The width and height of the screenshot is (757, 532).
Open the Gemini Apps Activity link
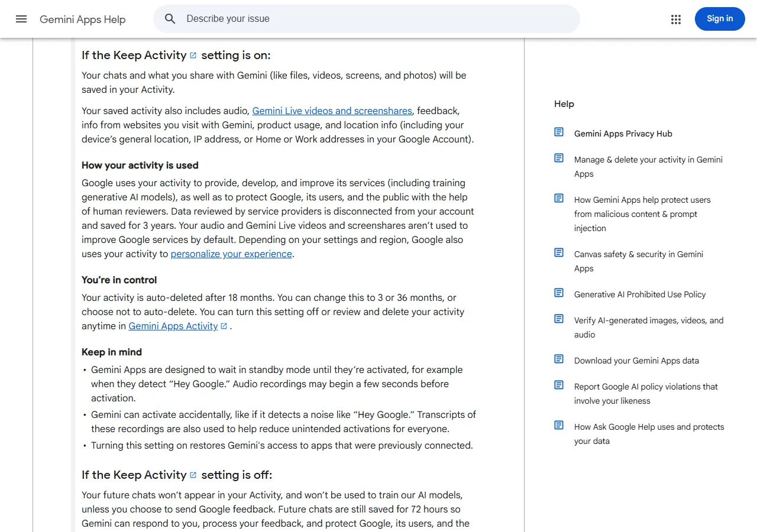coord(173,326)
